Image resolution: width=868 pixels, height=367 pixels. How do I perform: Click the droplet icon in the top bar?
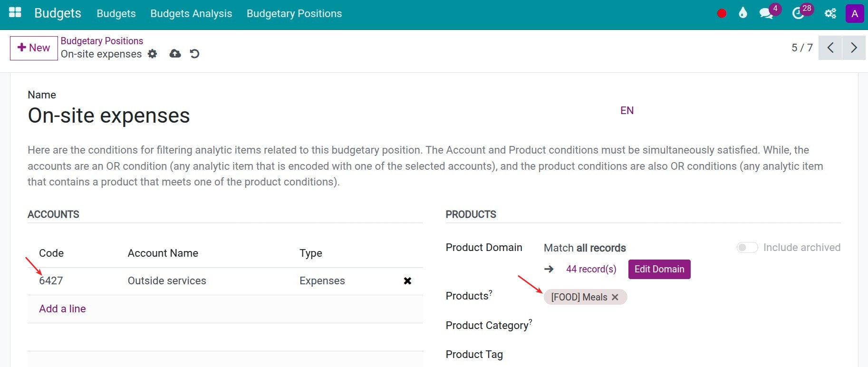pyautogui.click(x=743, y=13)
